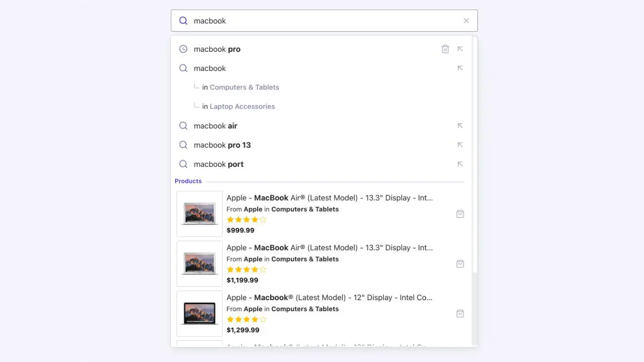Click the fifth star on the $999.99 MacBook rating
This screenshot has height=362, width=644.
tap(262, 219)
